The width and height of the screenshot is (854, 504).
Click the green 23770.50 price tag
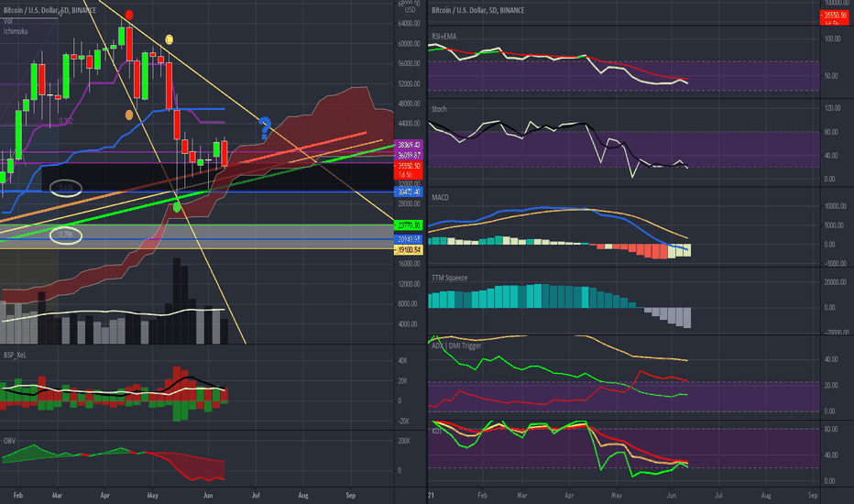coord(409,225)
